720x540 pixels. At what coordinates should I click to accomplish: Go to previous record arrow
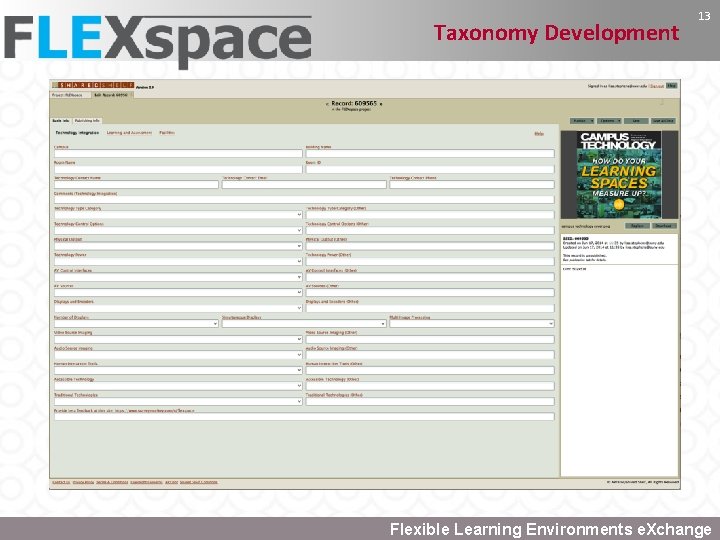coord(327,104)
